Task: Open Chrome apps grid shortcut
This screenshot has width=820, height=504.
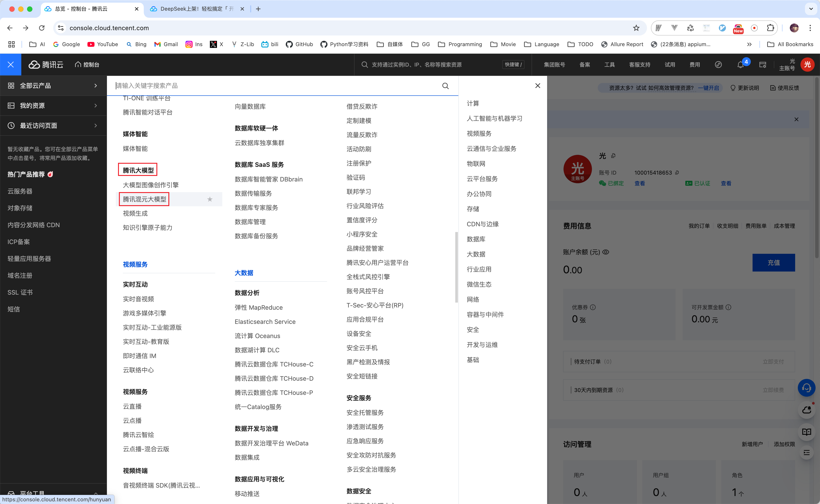Action: click(11, 44)
